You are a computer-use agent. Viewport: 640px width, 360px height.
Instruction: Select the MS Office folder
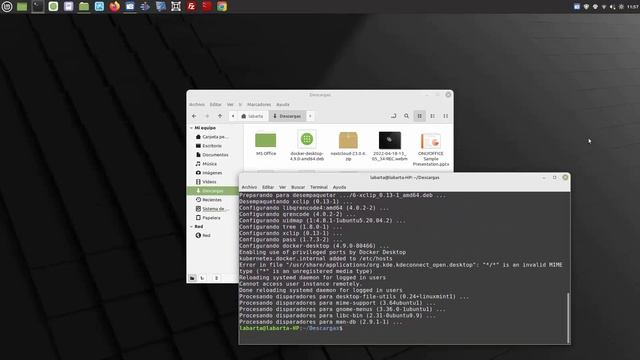pyautogui.click(x=266, y=143)
